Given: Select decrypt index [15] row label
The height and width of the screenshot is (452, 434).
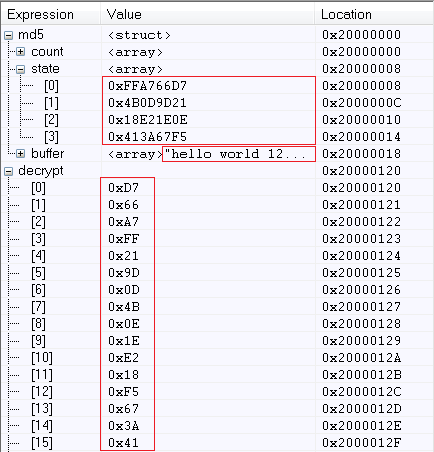Looking at the screenshot, I should click(x=42, y=443).
